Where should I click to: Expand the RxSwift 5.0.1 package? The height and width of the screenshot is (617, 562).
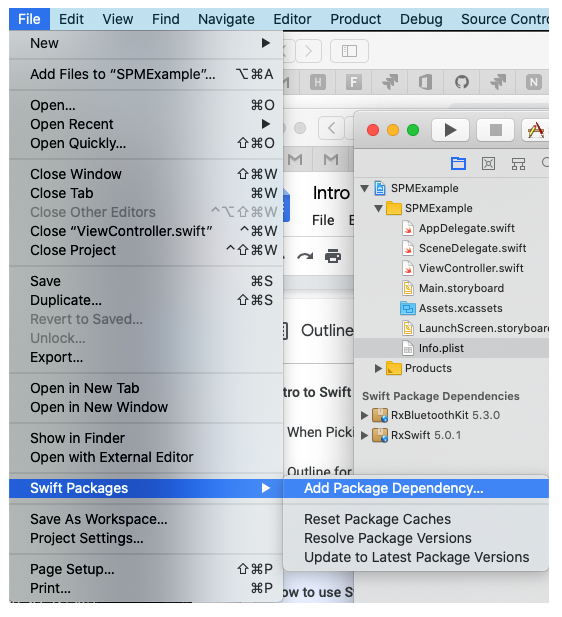[364, 435]
